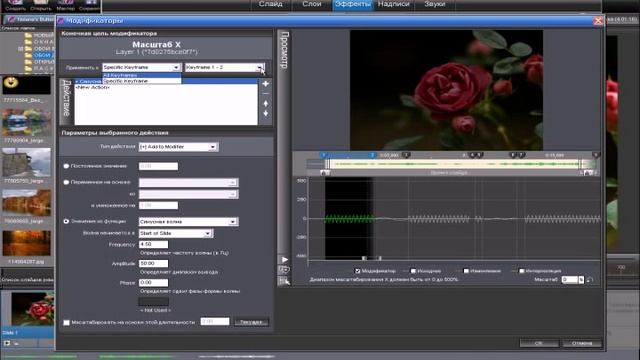Close the Модификаторы dialog with red X

[598, 20]
